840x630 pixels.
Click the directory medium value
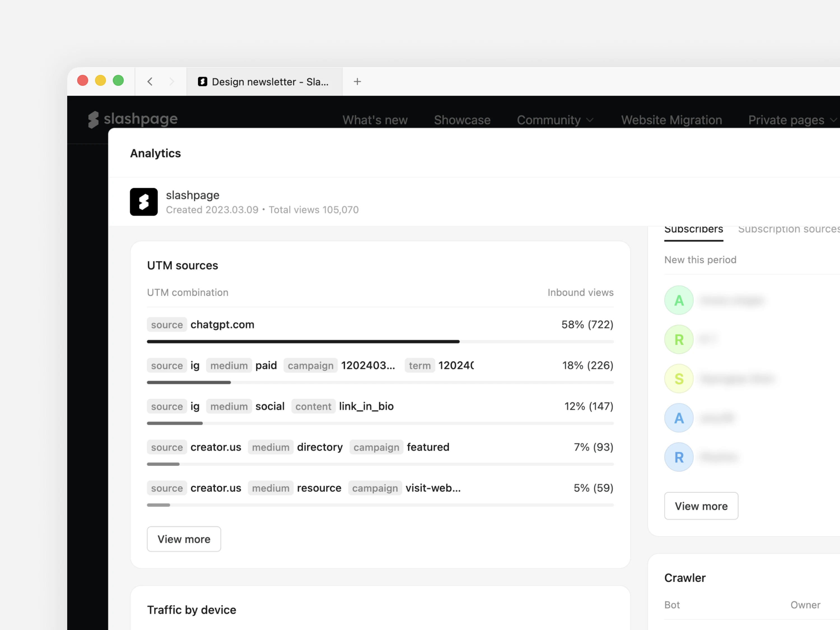click(x=320, y=447)
